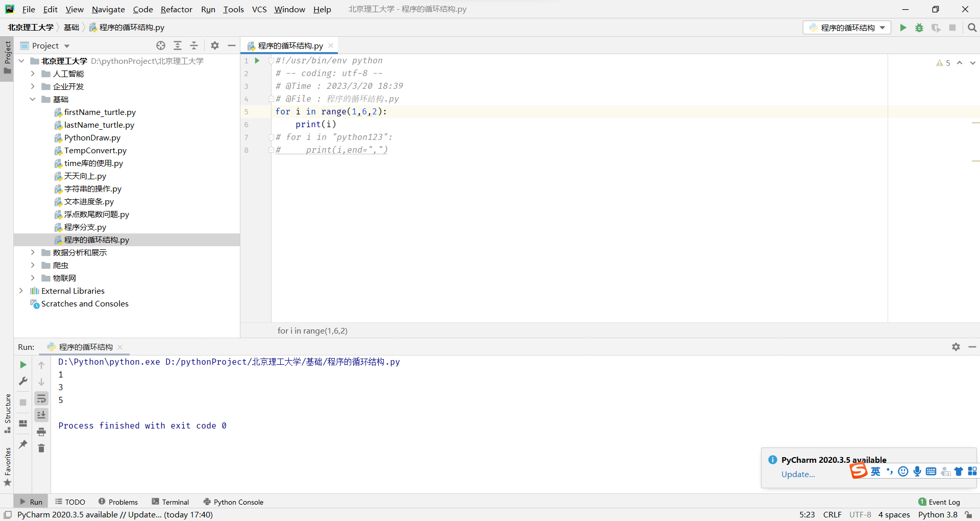This screenshot has height=521, width=980.
Task: Pin the Run tab with pin icon
Action: 23,444
